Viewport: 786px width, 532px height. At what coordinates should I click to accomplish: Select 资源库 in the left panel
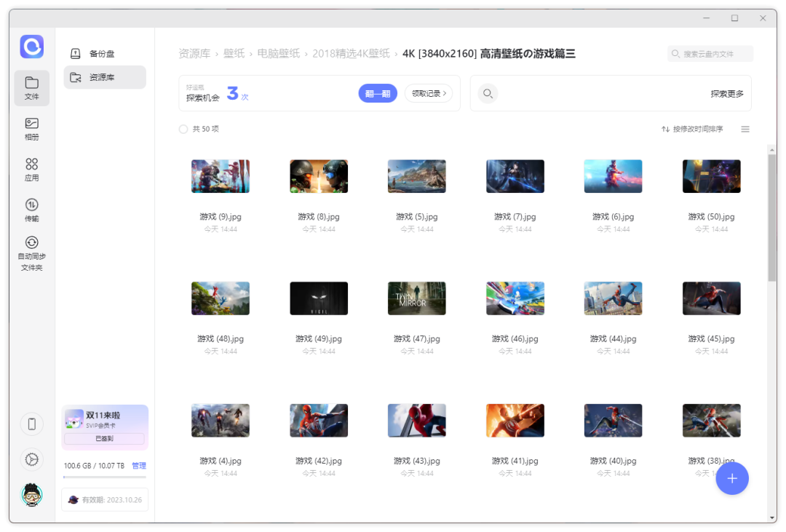click(102, 77)
